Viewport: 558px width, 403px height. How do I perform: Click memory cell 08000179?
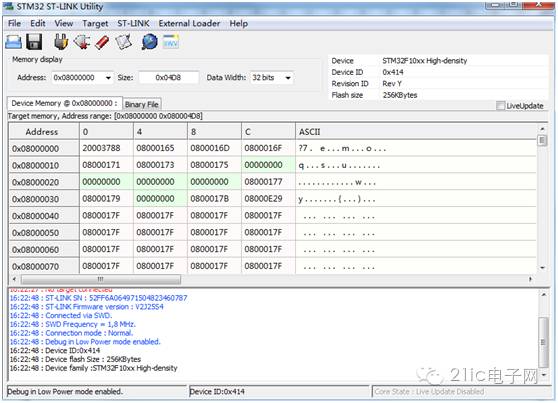click(x=106, y=198)
